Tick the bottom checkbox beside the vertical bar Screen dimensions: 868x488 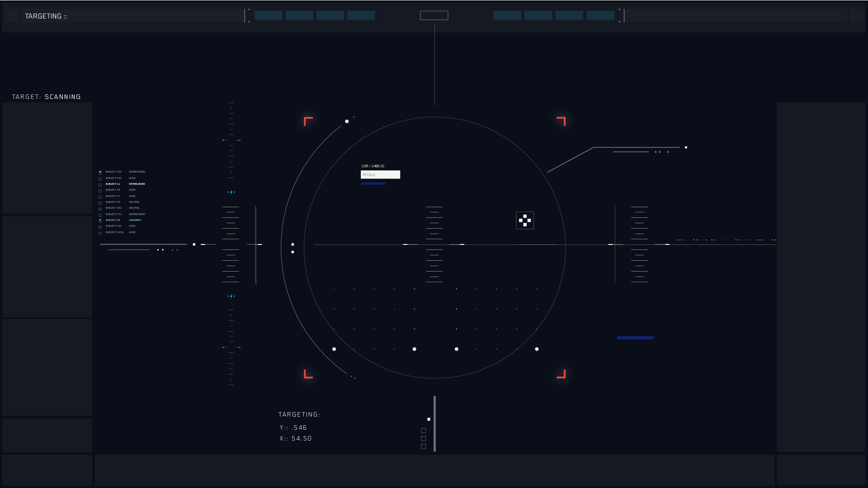[x=424, y=447]
